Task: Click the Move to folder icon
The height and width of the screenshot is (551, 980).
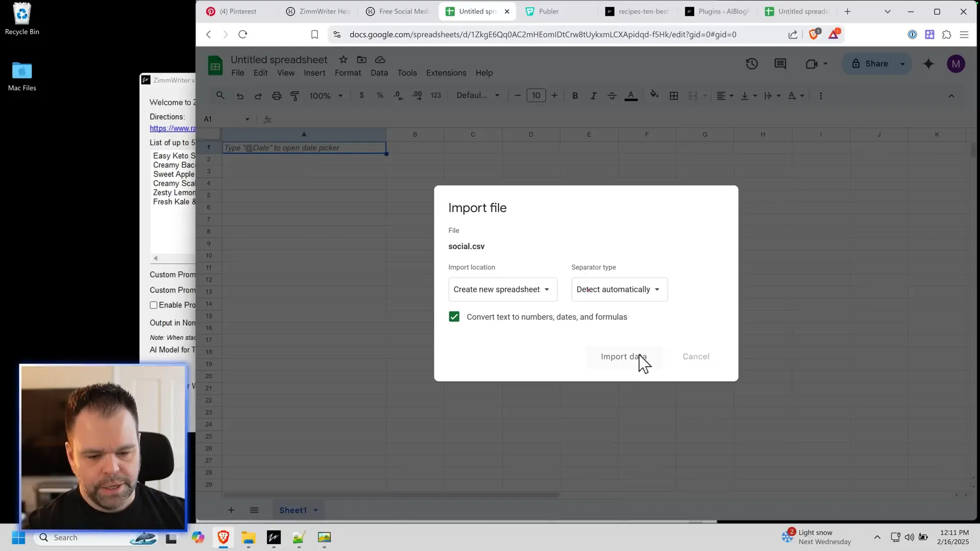Action: pyautogui.click(x=361, y=60)
